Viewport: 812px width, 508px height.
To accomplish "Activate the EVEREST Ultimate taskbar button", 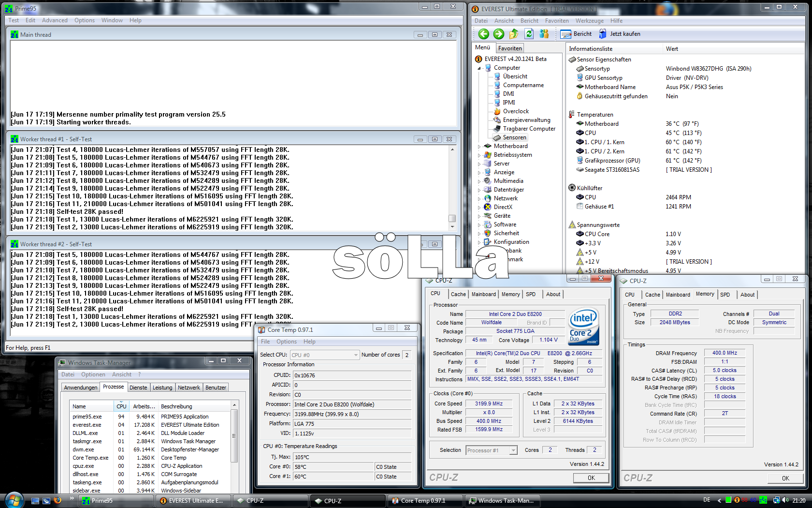I will tap(193, 501).
